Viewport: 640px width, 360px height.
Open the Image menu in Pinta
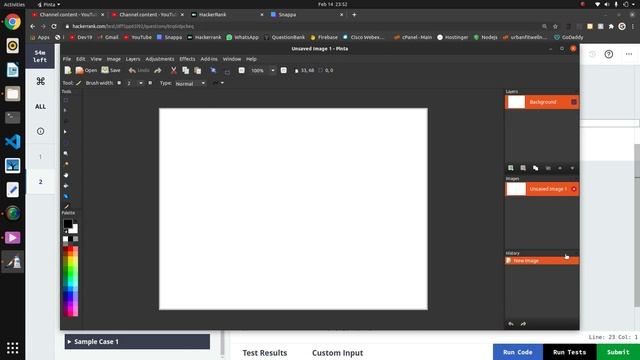114,59
